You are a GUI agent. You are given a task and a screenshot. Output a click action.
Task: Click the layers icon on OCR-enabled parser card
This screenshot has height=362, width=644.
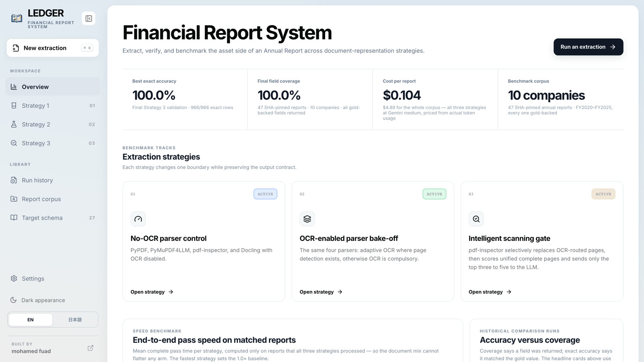tap(307, 219)
